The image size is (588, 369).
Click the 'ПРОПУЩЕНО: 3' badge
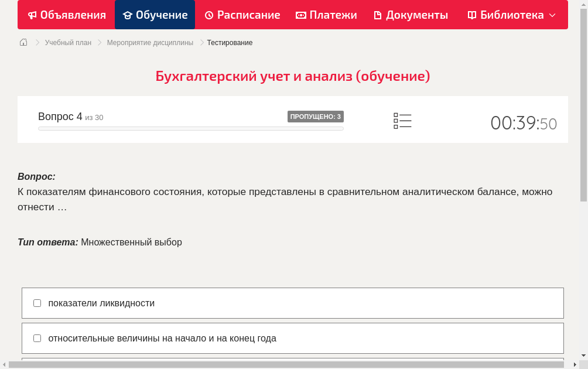(x=316, y=117)
